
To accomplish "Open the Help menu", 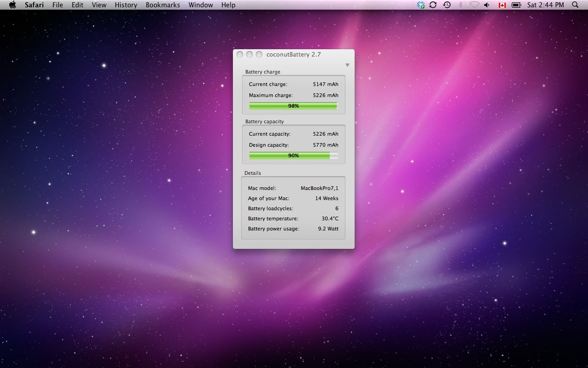I will coord(228,5).
